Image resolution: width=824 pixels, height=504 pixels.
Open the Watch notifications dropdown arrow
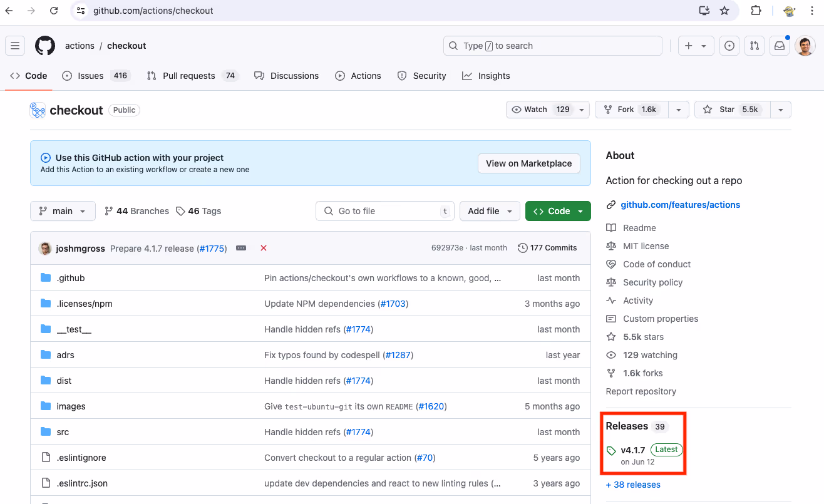[x=582, y=110]
